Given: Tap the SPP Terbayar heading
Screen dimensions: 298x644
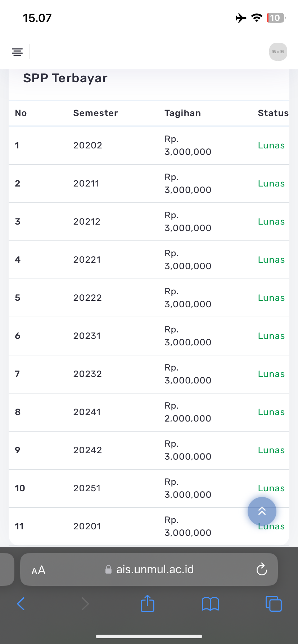Looking at the screenshot, I should click(65, 78).
